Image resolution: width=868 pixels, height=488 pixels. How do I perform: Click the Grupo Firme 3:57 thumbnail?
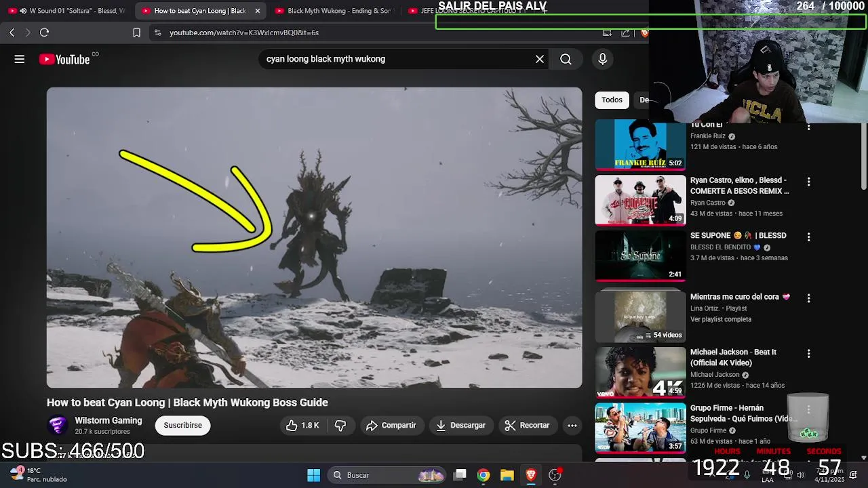coord(640,428)
